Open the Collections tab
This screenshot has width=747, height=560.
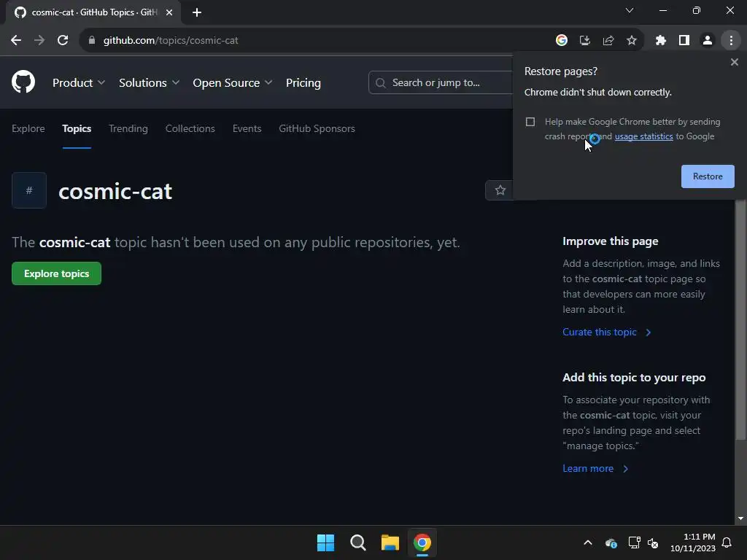(190, 128)
